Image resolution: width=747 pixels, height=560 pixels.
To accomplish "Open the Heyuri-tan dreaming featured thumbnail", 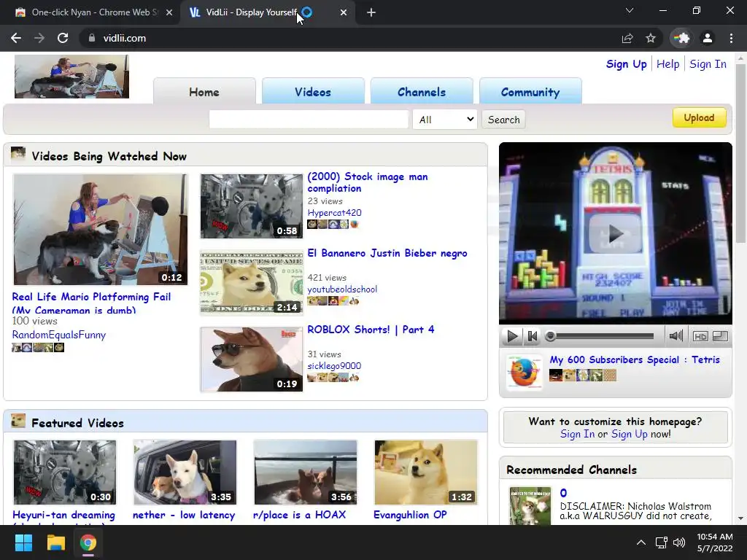I will point(65,472).
